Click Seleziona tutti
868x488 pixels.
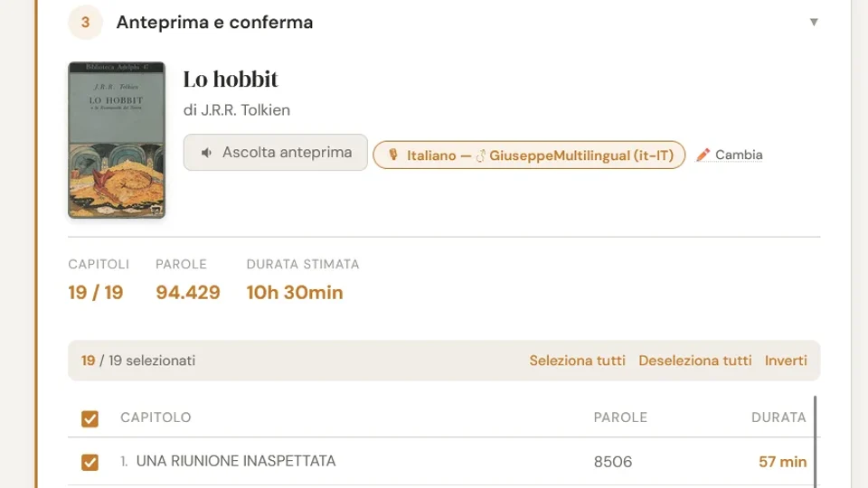click(x=577, y=361)
